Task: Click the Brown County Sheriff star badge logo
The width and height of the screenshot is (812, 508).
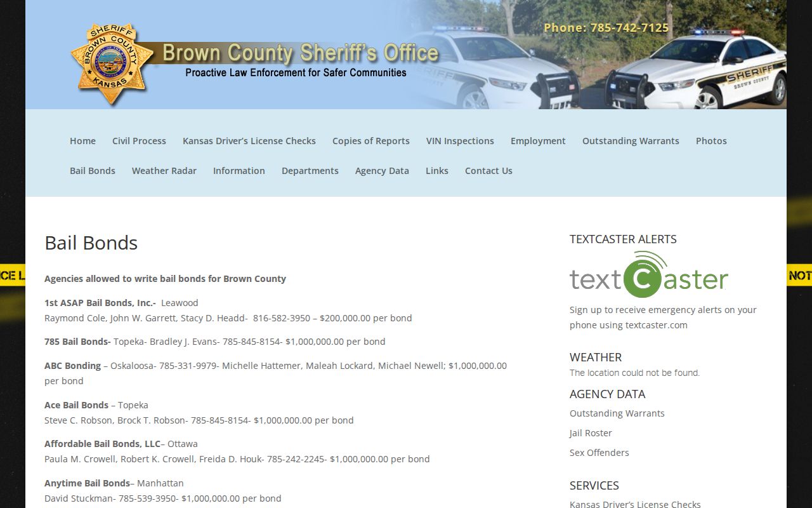Action: tap(112, 64)
